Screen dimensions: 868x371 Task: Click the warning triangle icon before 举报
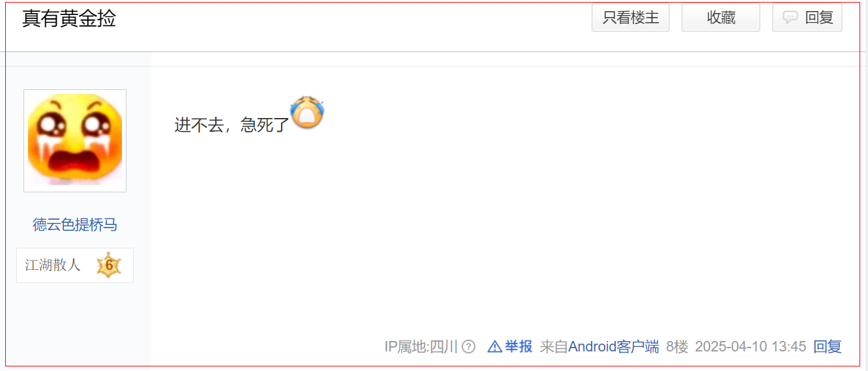[495, 347]
